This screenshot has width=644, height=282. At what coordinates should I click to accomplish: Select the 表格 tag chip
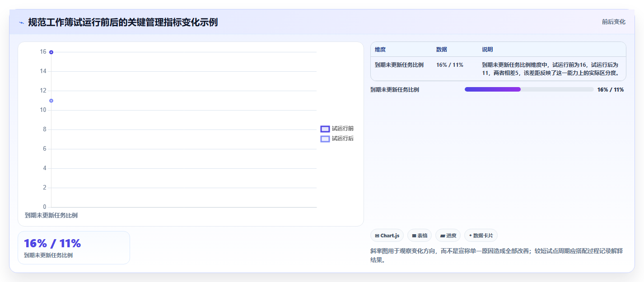click(x=420, y=236)
